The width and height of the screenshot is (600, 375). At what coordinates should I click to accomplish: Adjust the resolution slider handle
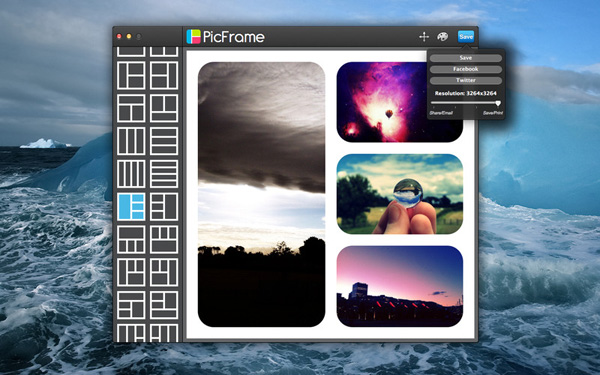tap(497, 103)
